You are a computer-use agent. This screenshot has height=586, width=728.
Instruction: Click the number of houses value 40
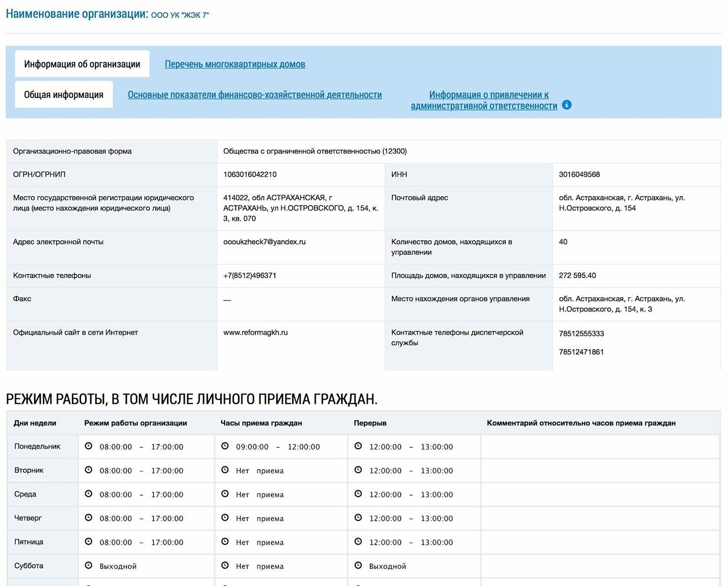point(563,242)
